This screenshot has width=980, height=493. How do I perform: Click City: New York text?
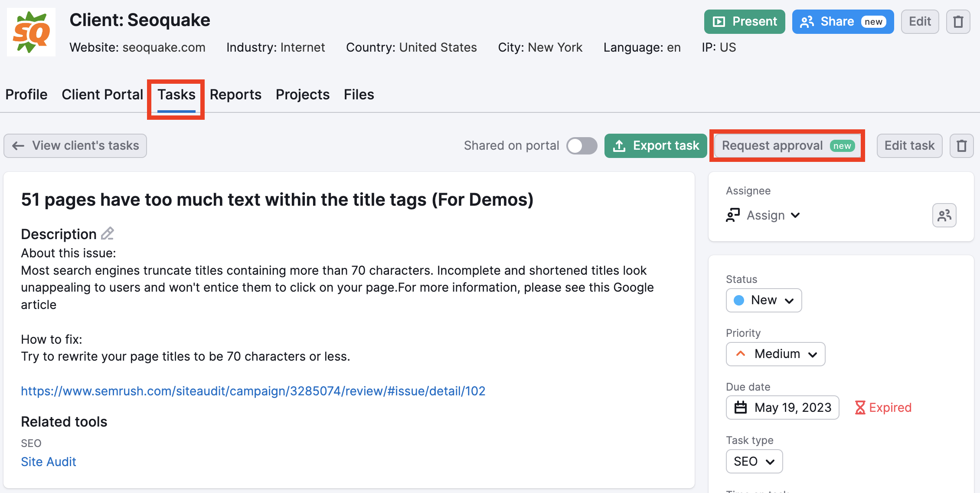[540, 47]
